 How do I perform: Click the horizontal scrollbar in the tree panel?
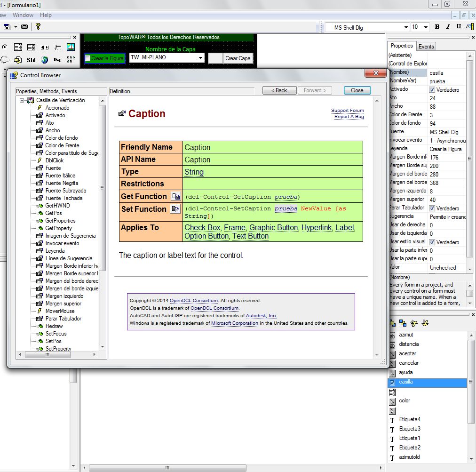57,354
